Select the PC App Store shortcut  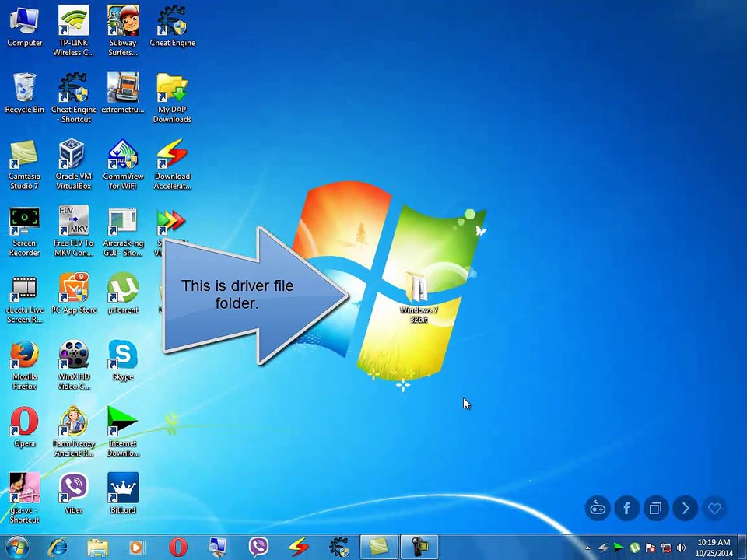tap(74, 294)
